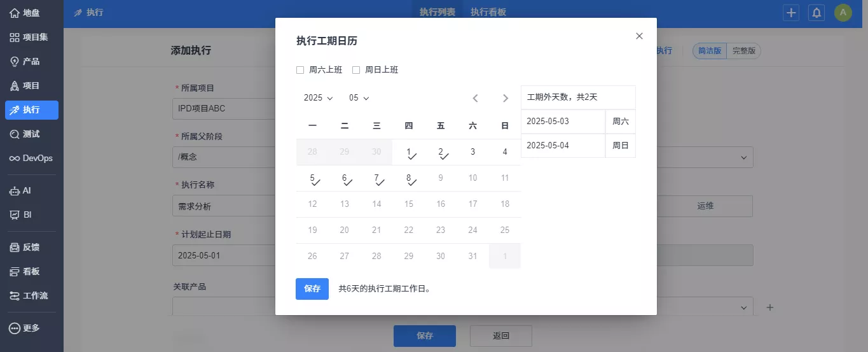
Task: Select the 产品 lightbulb icon in sidebar
Action: tap(15, 61)
